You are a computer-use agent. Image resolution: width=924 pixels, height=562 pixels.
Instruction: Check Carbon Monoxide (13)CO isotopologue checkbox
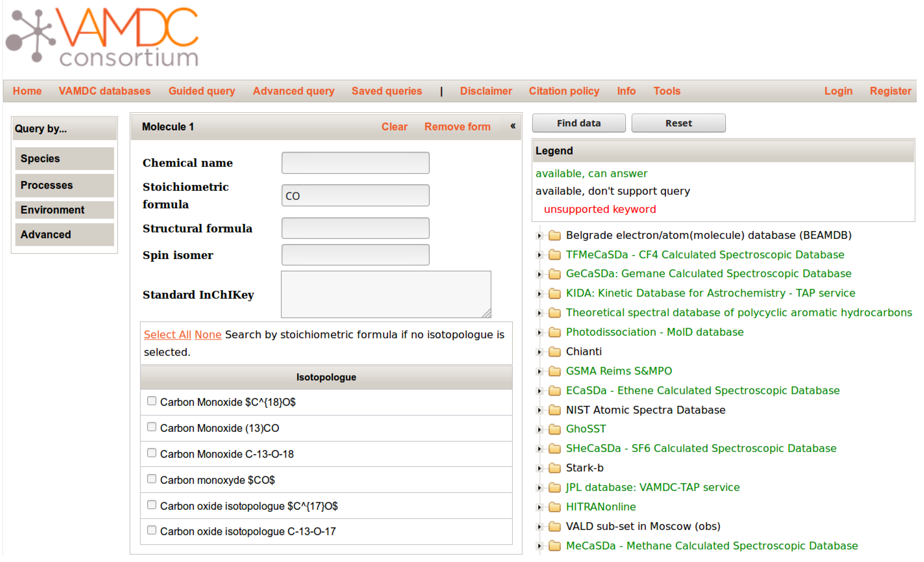[151, 427]
